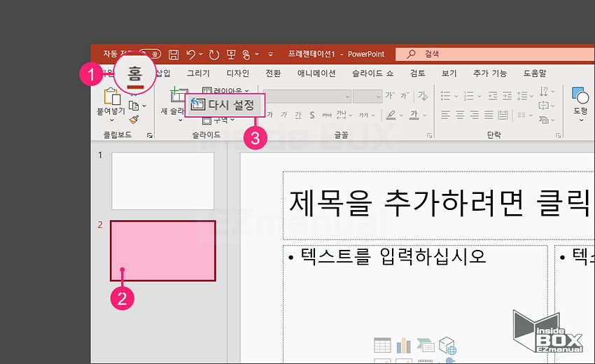The height and width of the screenshot is (364, 595).
Task: Justify the paragraph text
Action: pyautogui.click(x=489, y=115)
